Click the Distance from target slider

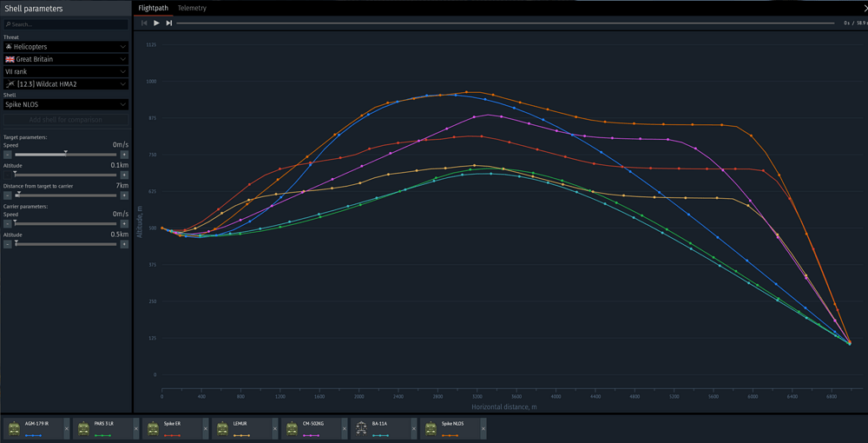pyautogui.click(x=66, y=195)
